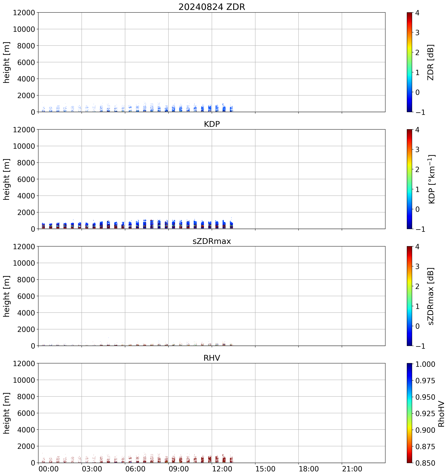Click the 'height [m]' label of ZDR panel
448x476 pixels.
(6, 62)
